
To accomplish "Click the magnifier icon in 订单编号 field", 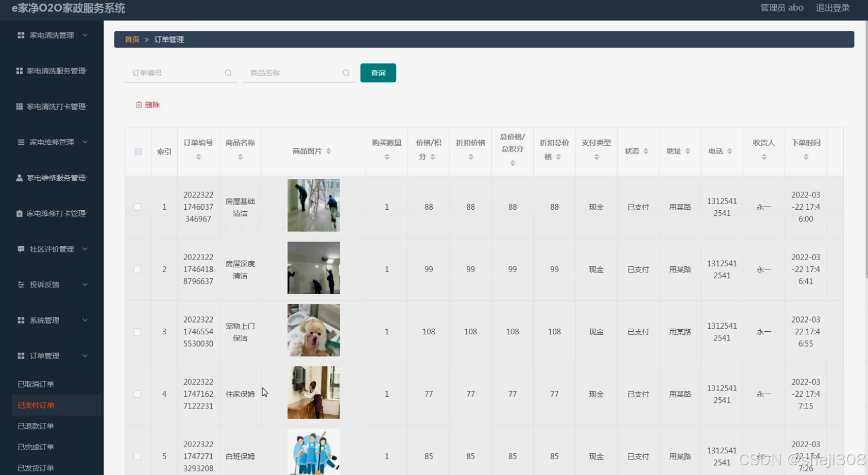I will coord(228,73).
